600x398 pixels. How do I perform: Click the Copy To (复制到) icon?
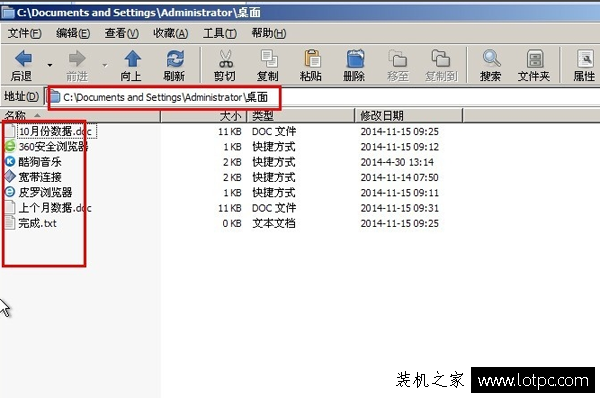pyautogui.click(x=441, y=59)
